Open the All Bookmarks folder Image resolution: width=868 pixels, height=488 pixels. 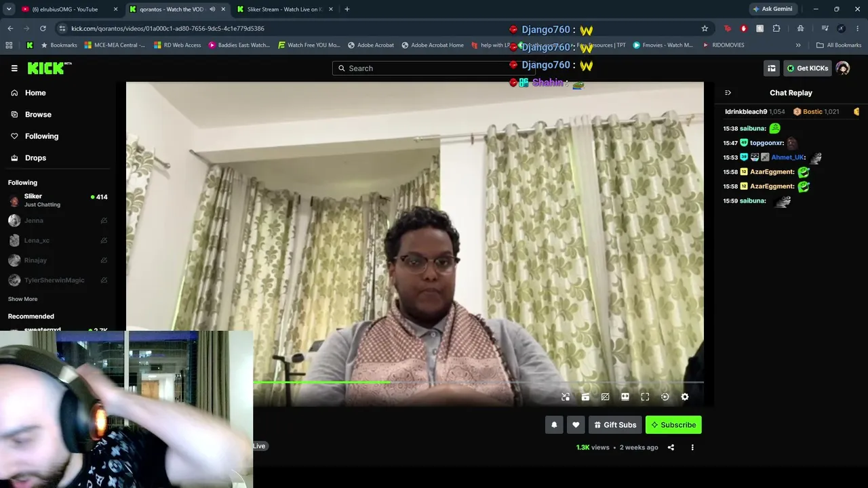coord(839,45)
